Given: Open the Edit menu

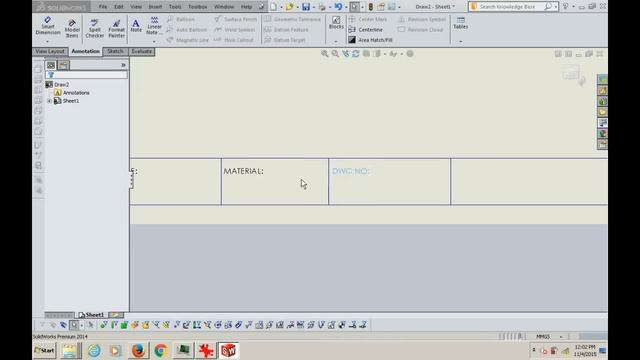Looking at the screenshot, I should click(119, 7).
